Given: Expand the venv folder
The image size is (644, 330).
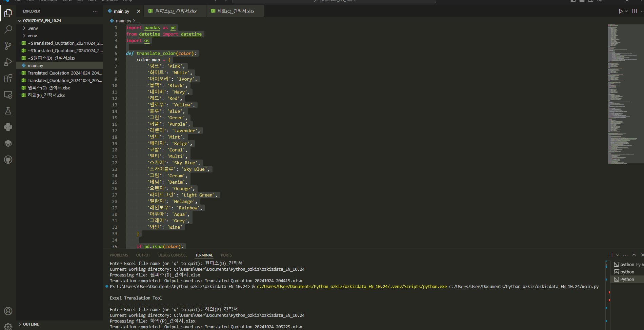Looking at the screenshot, I should click(60, 36).
